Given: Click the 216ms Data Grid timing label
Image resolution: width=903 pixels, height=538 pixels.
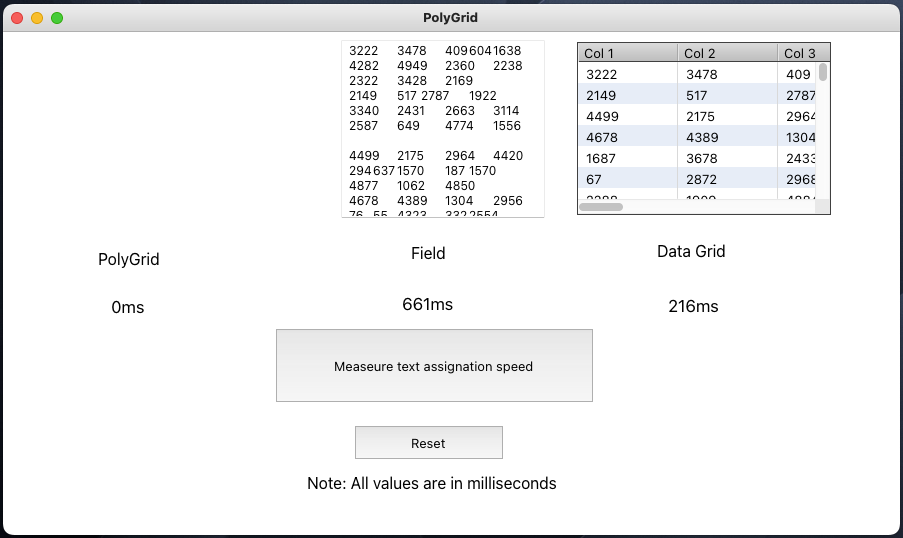Looking at the screenshot, I should click(693, 306).
